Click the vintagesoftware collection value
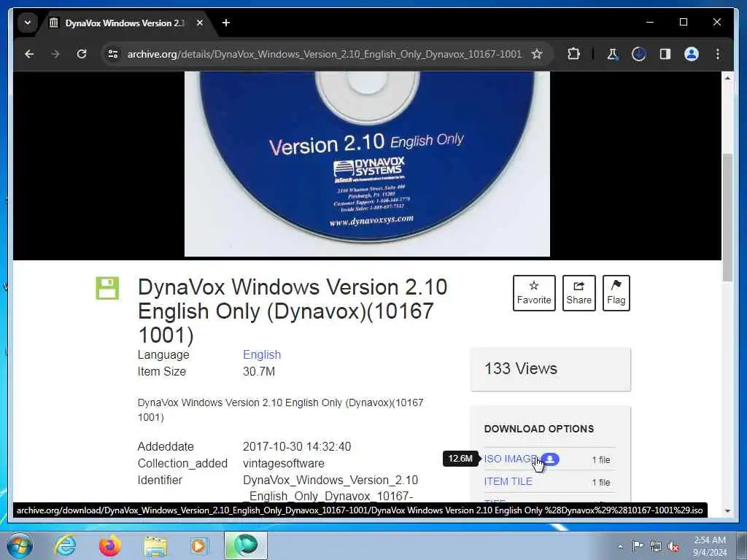Viewport: 747px width, 560px height. click(x=284, y=463)
